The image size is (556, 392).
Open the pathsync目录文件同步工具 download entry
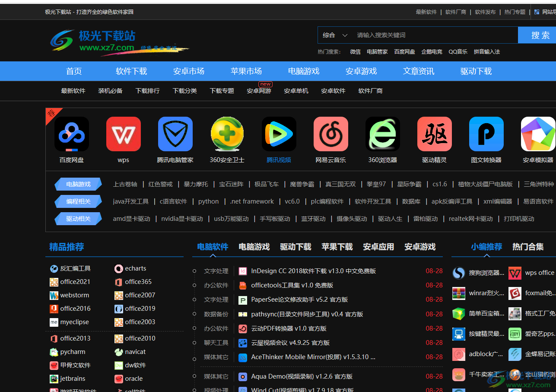[307, 314]
